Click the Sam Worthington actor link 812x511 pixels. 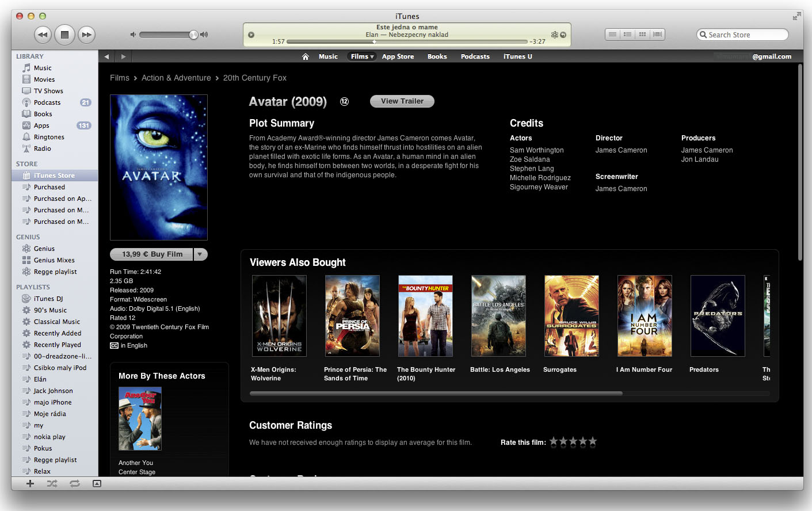pyautogui.click(x=537, y=150)
